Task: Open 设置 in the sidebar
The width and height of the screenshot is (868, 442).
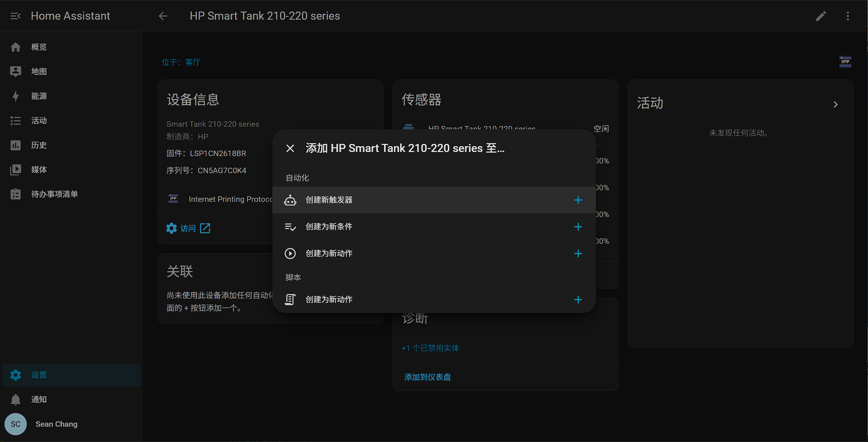Action: tap(71, 375)
